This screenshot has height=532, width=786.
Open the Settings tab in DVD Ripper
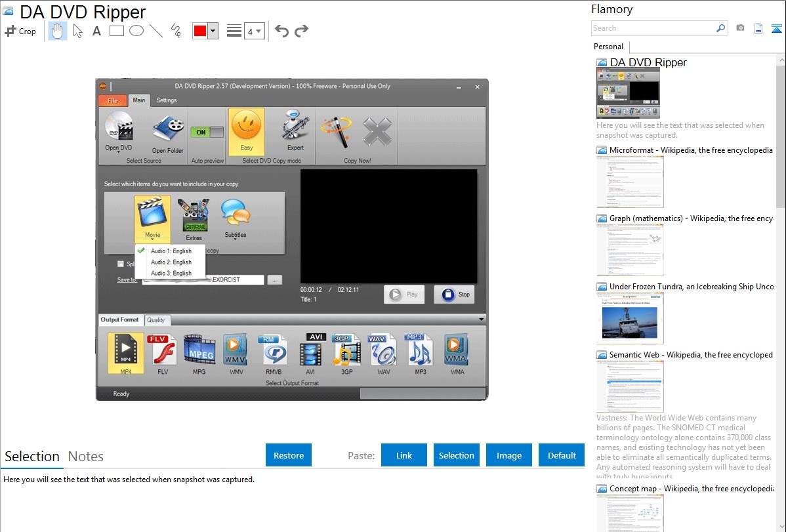167,100
